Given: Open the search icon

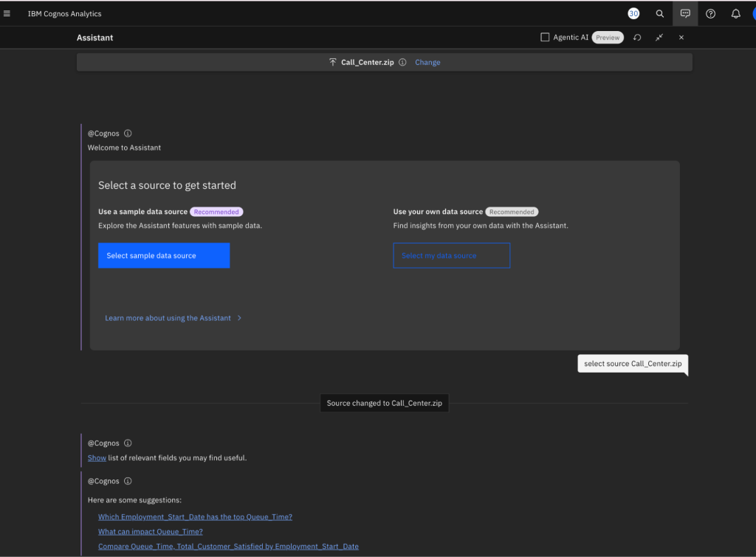Looking at the screenshot, I should pos(660,13).
